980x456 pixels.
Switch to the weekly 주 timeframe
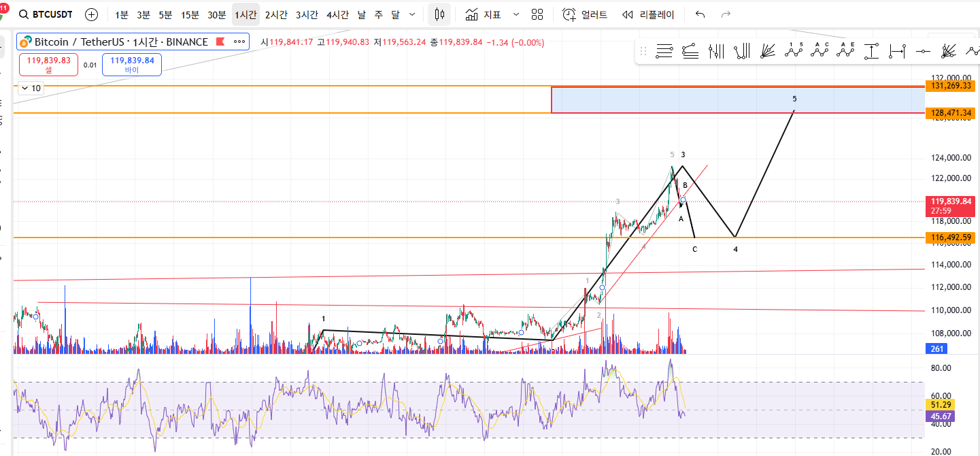tap(378, 14)
